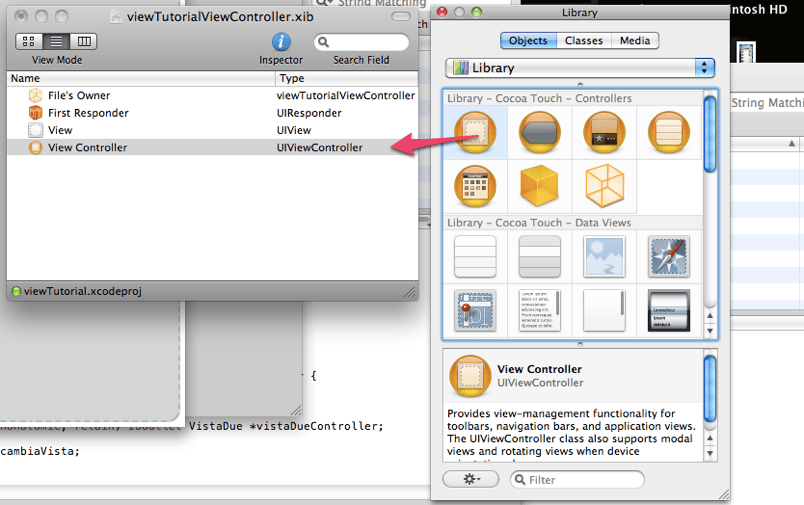The width and height of the screenshot is (804, 505).
Task: Click the vistaDueController code line in editor
Action: pos(286,426)
